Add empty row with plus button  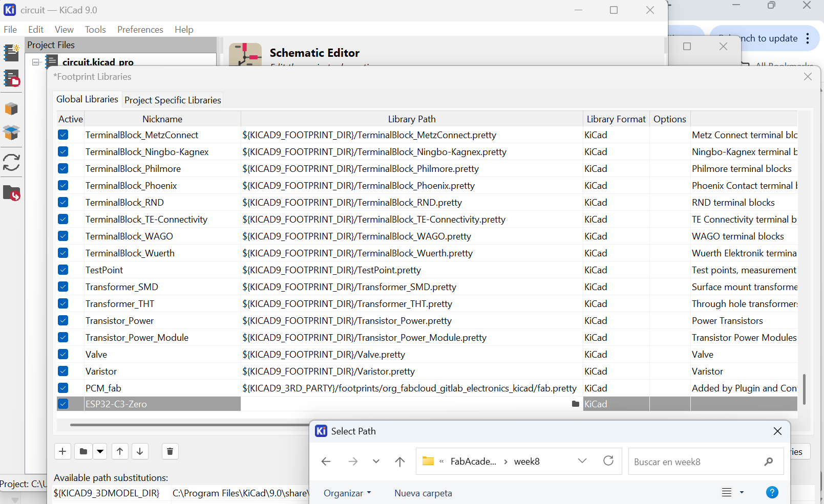click(62, 451)
